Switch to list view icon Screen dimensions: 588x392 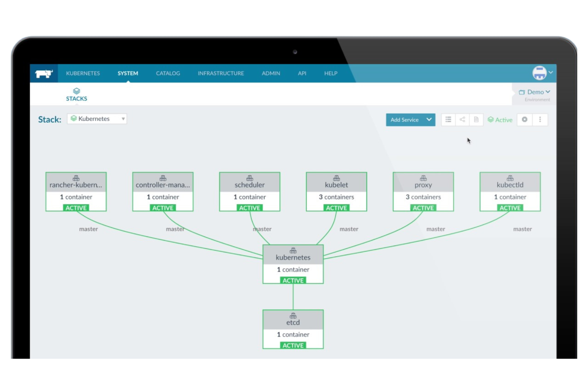448,120
